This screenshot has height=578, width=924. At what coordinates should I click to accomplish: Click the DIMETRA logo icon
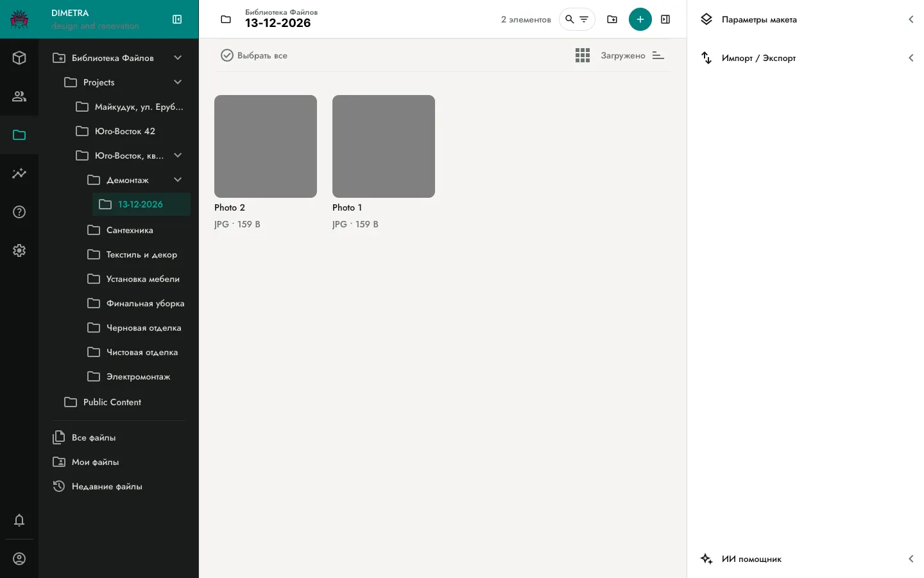[x=19, y=19]
